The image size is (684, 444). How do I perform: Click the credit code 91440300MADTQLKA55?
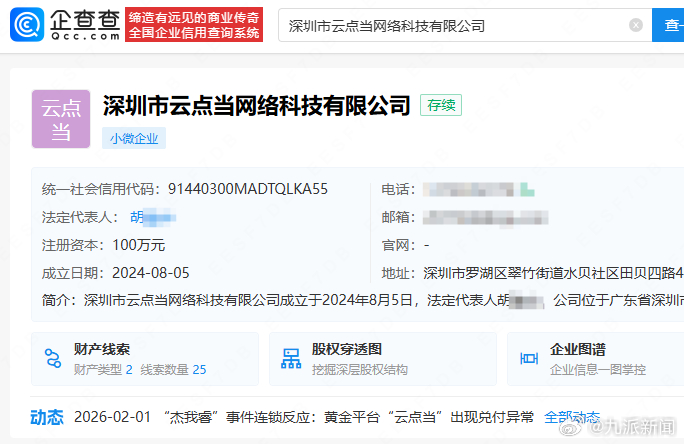248,189
